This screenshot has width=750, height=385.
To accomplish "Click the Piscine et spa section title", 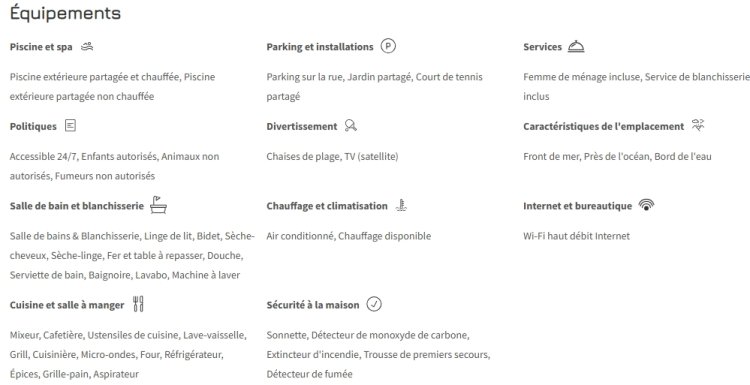I will click(x=41, y=47).
